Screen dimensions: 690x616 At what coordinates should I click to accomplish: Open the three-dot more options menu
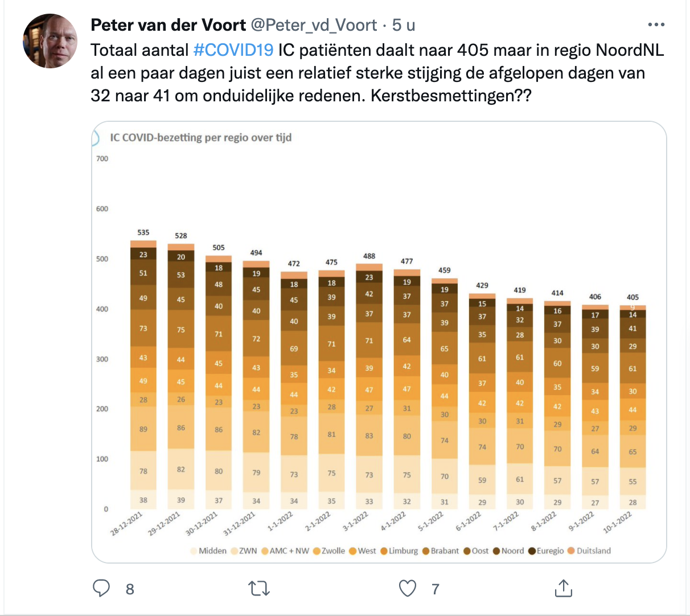pos(656,25)
